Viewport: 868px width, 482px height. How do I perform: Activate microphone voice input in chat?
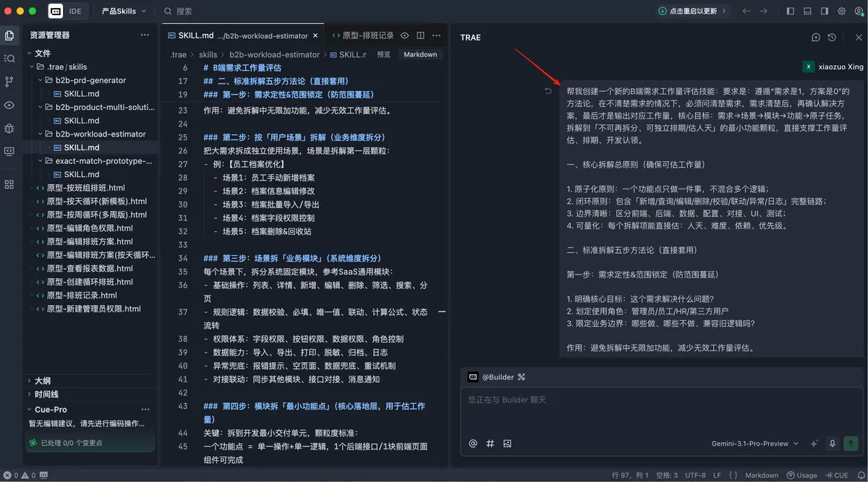(833, 444)
